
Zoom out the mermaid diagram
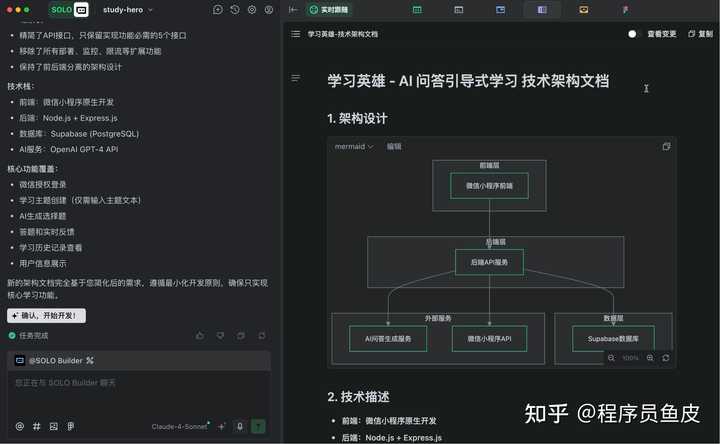click(x=611, y=358)
